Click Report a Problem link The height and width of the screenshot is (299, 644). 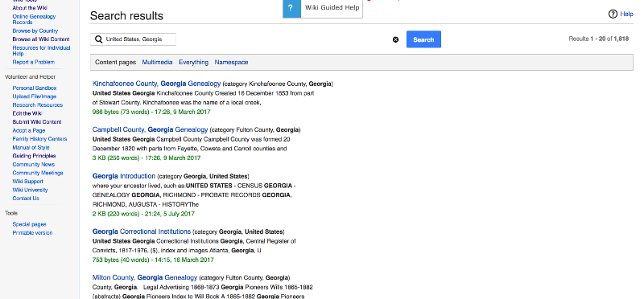[33, 63]
